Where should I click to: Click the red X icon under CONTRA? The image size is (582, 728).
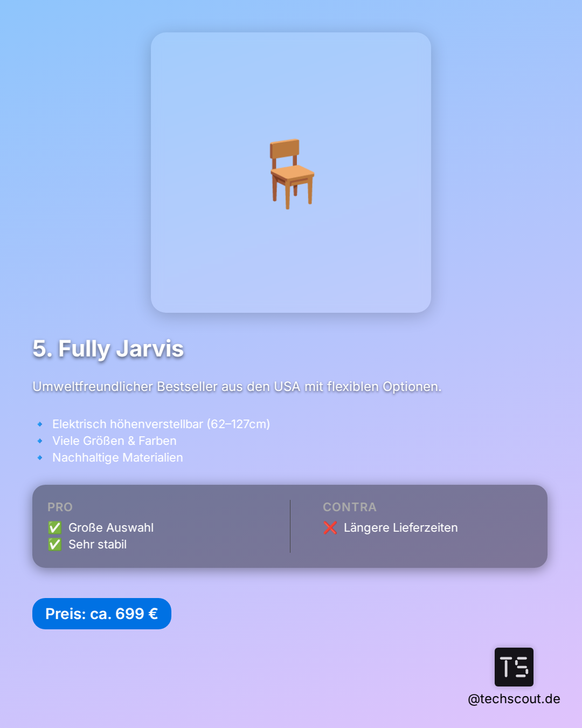(x=330, y=528)
